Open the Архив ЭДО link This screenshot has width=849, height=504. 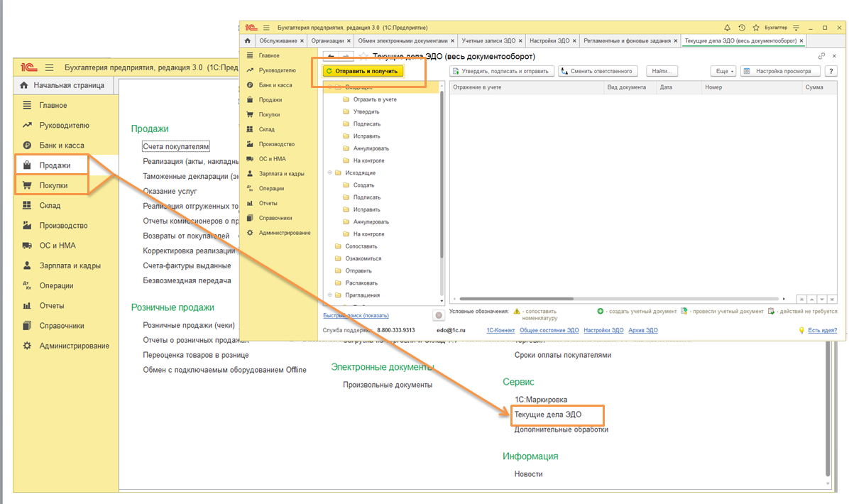coord(643,330)
